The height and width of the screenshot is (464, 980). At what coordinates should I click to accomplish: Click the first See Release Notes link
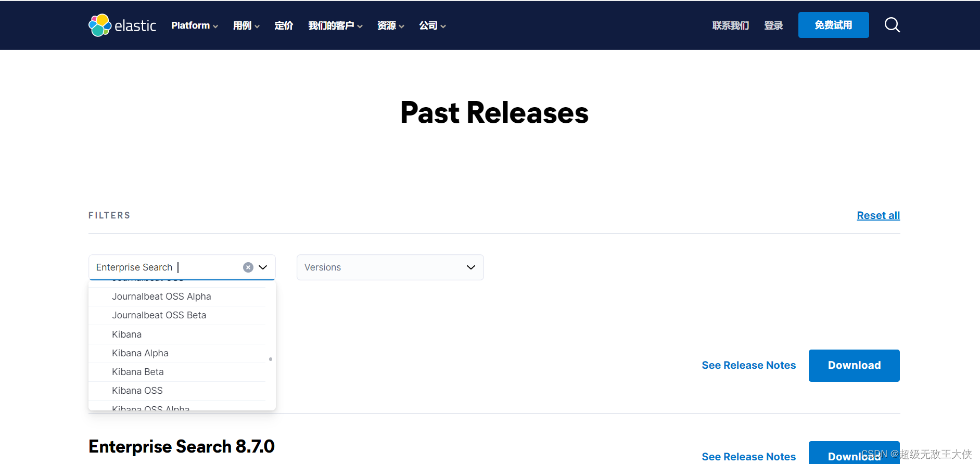749,365
